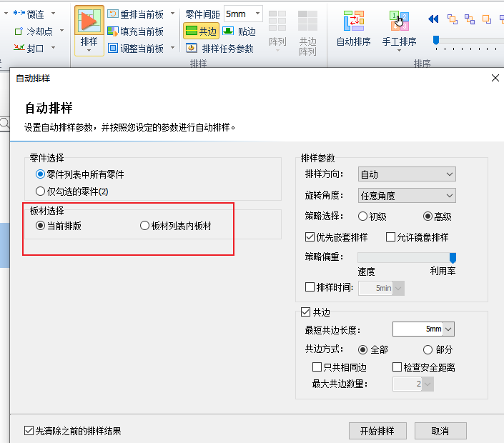The width and height of the screenshot is (504, 443).
Task: Click the magnifier search icon at left edge
Action: coord(4,124)
